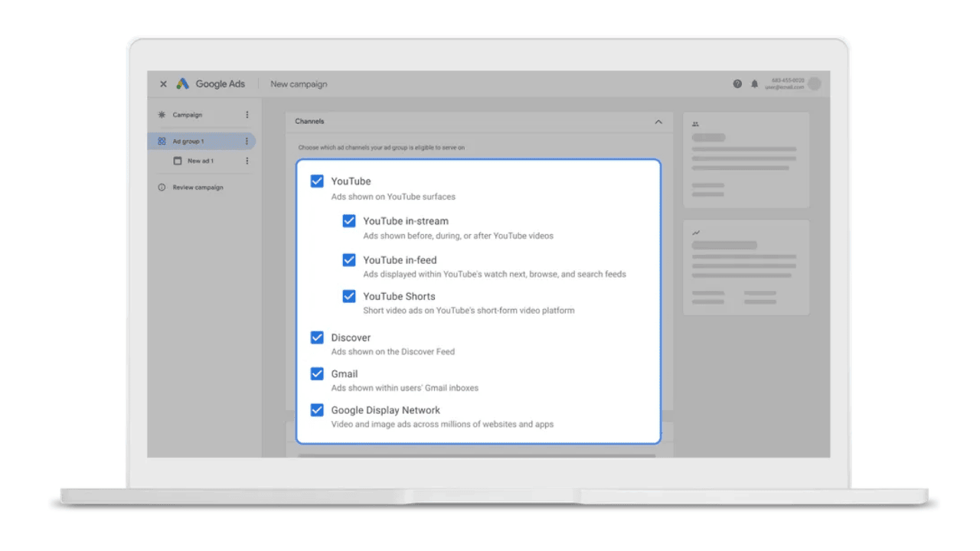Disable the YouTube Shorts checkbox

tap(349, 296)
